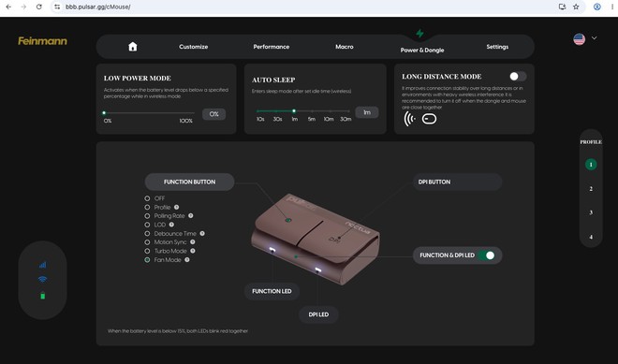Click the DPI LED label
618x364 pixels.
pos(318,314)
